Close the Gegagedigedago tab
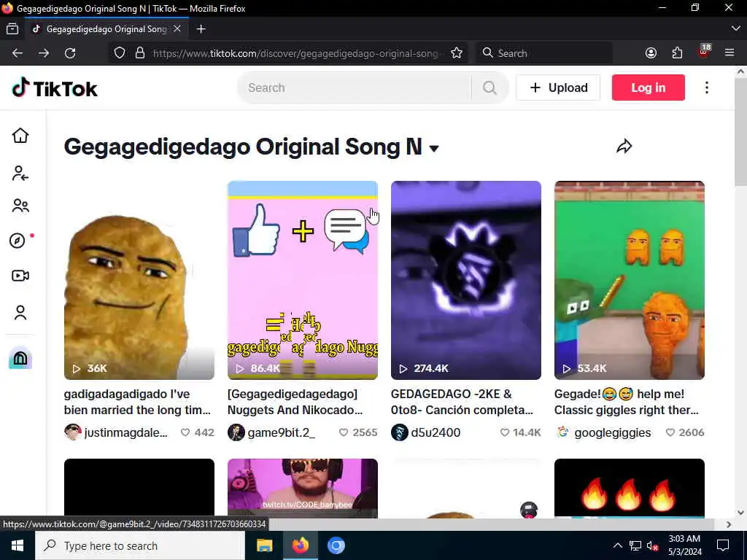 (177, 29)
